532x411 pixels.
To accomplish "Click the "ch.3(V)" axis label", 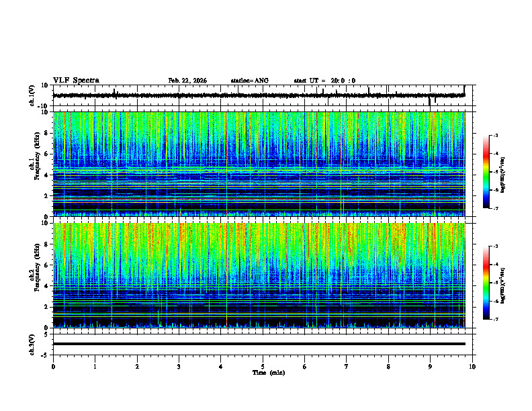I will pos(32,345).
